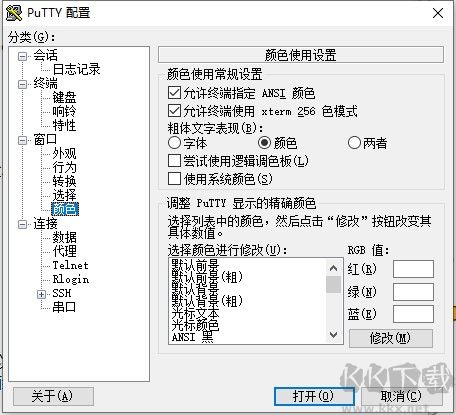Enable allowing the terminal to specify ANSI colors
This screenshot has width=456, height=415.
174,93
